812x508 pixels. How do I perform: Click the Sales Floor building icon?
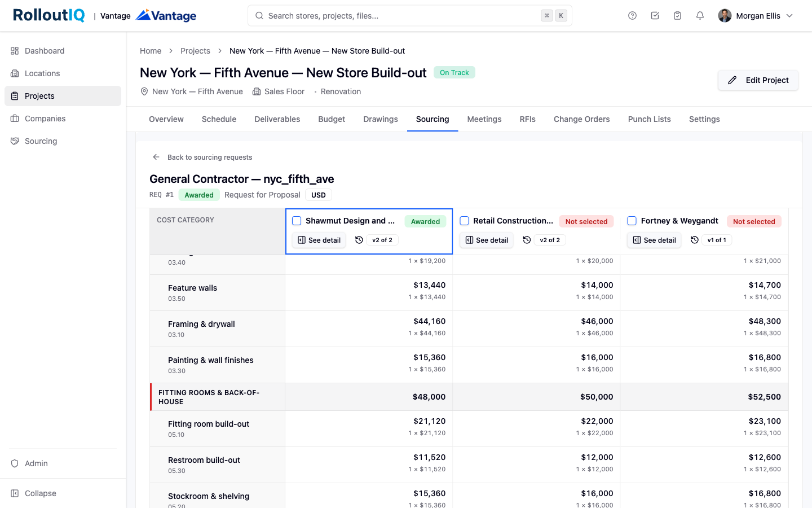click(257, 91)
